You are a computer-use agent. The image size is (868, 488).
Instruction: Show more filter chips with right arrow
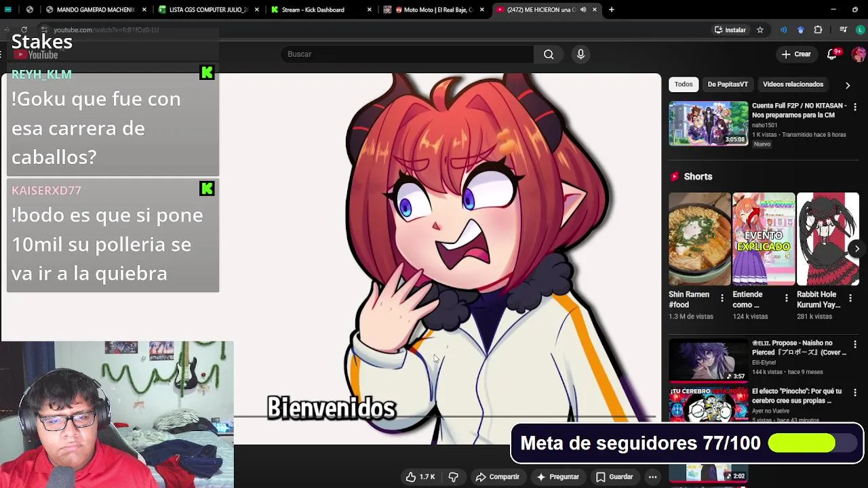coord(848,85)
